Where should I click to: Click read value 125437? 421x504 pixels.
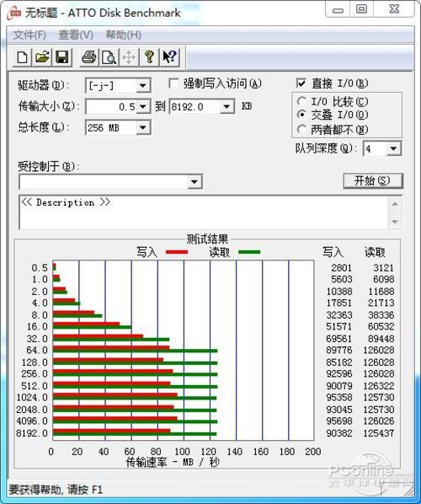[379, 433]
